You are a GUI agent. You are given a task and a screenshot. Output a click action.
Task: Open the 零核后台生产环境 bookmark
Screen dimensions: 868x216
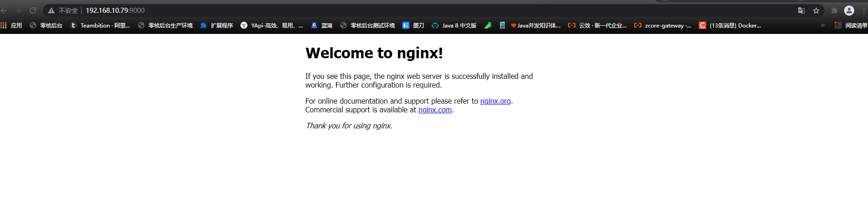165,25
